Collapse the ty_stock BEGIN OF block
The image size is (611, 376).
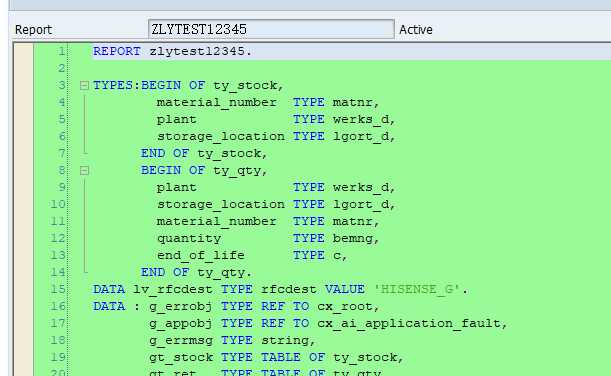click(x=84, y=85)
